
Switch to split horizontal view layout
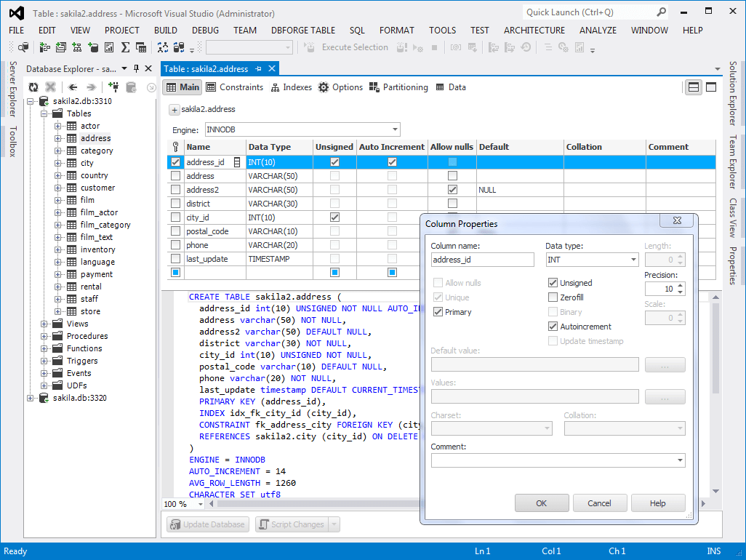coord(694,87)
